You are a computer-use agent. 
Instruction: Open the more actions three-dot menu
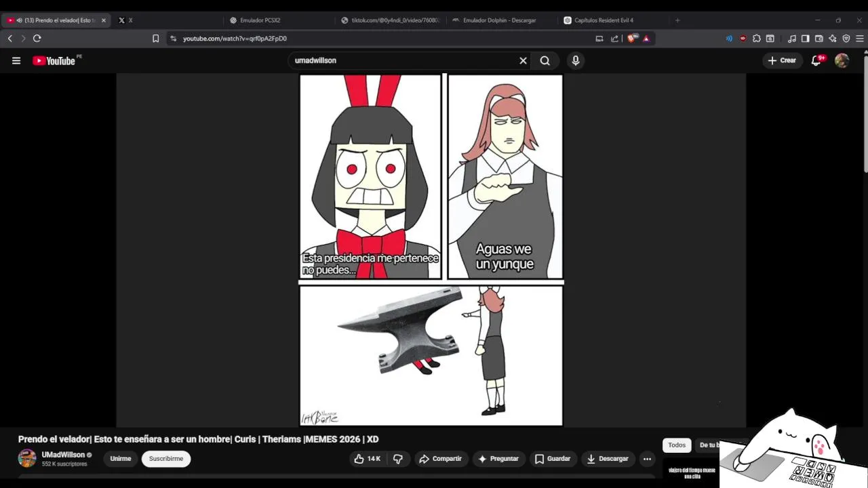pos(647,459)
